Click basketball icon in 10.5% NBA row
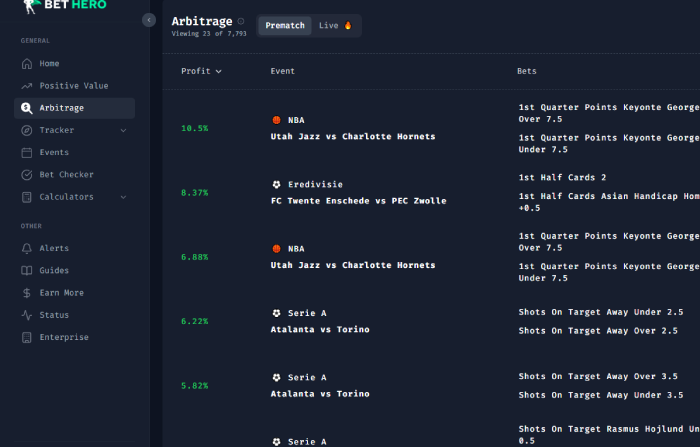 (276, 120)
